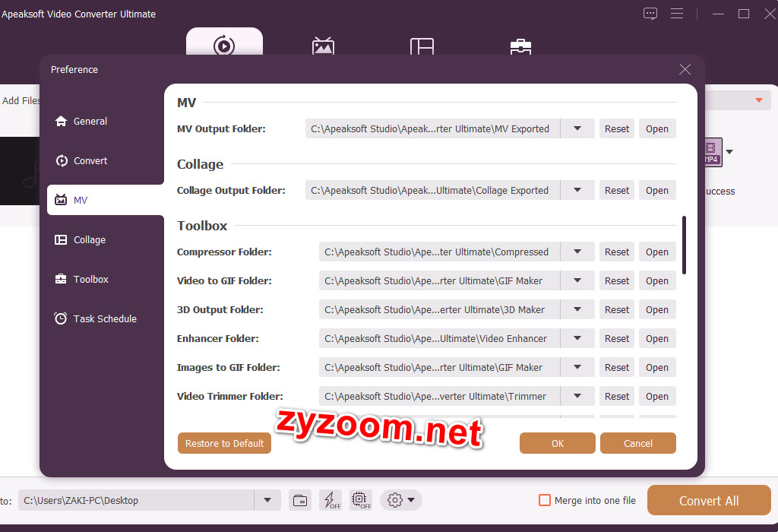Reset the Images to GIF Folder

(617, 367)
